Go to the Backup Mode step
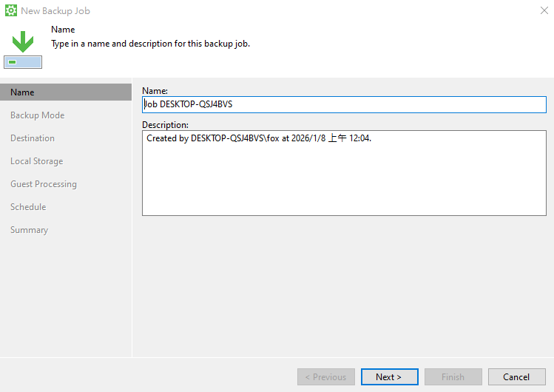The image size is (554, 392). [38, 115]
